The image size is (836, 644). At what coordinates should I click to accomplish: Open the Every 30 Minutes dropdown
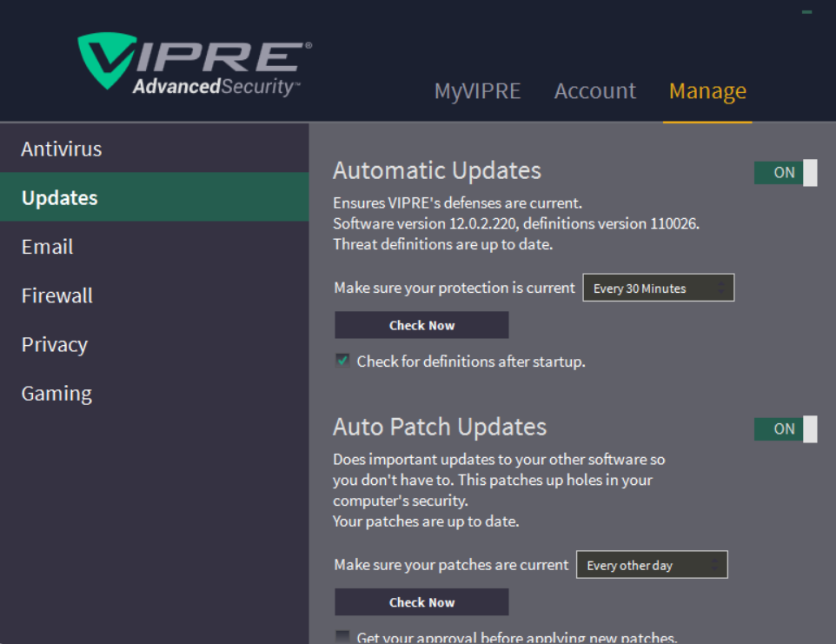pyautogui.click(x=659, y=288)
